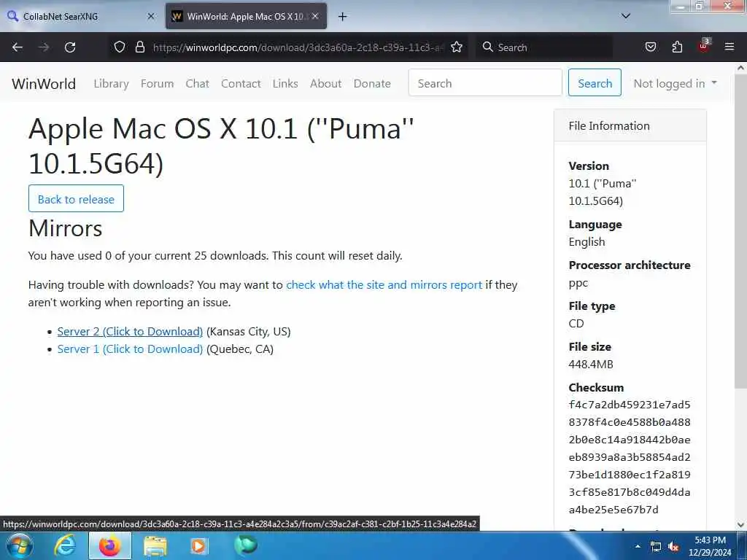747x560 pixels.
Task: Open Windows Media Player taskbar icon
Action: 200,545
